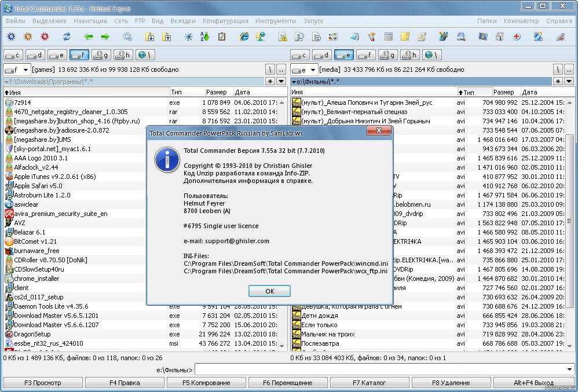Click the USB drive removal icon
Screen dimensions: 578x392
click(561, 36)
